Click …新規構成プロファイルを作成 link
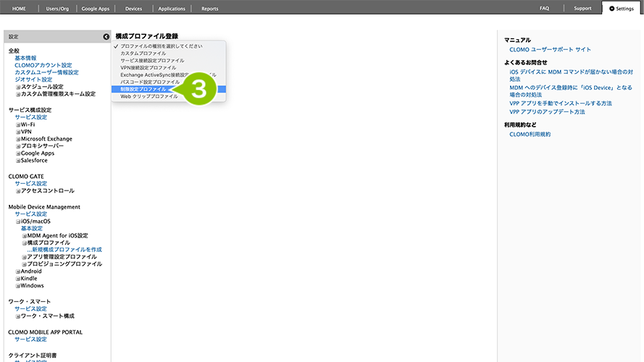The image size is (644, 362). (64, 250)
